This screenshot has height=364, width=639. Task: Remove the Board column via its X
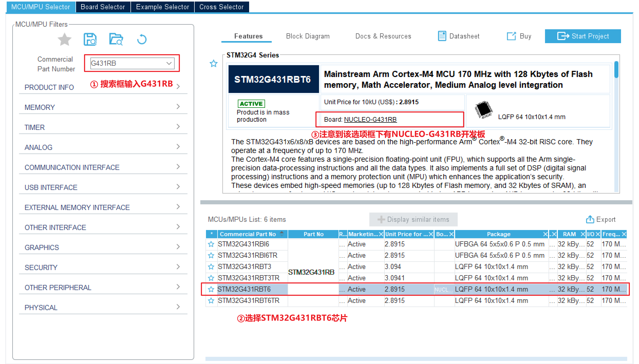(451, 234)
